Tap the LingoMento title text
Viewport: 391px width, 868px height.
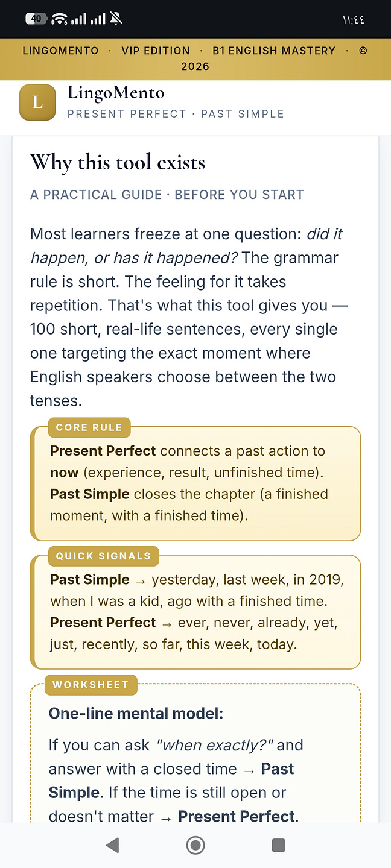pos(116,93)
